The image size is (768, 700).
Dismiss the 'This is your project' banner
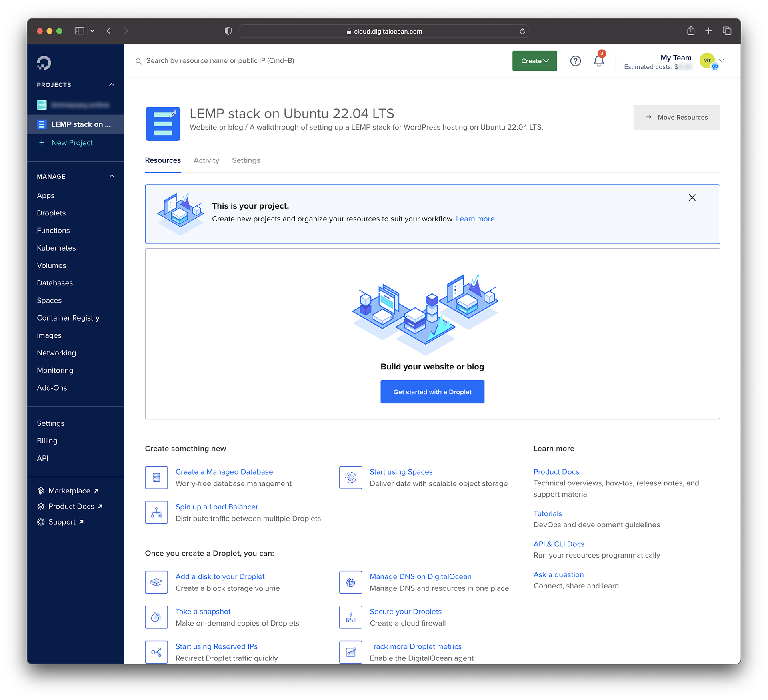tap(692, 197)
